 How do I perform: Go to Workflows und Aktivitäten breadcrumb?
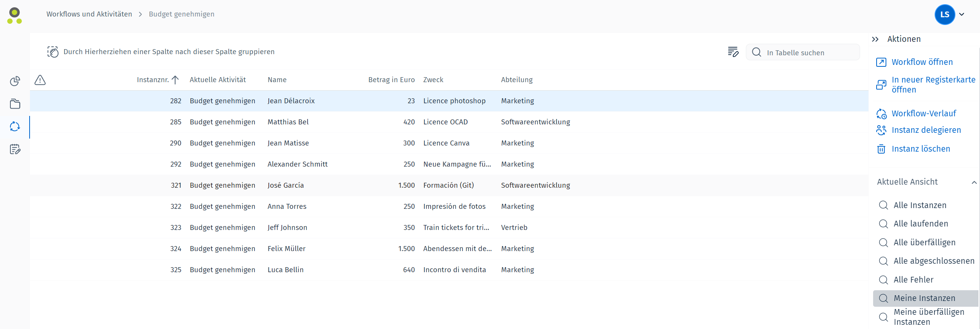click(89, 14)
